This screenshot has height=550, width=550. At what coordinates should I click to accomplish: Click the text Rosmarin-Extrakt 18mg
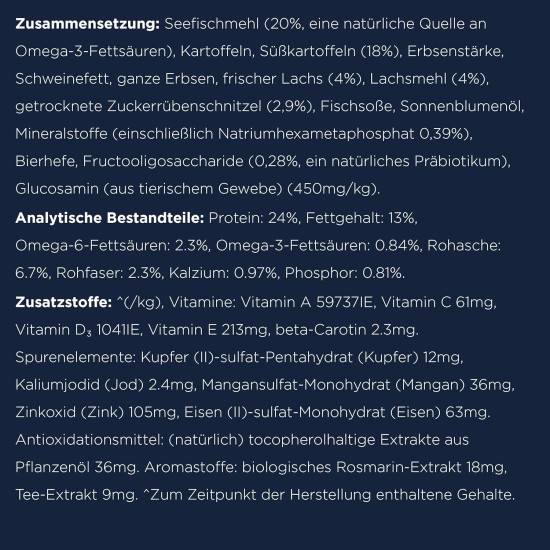(421, 467)
